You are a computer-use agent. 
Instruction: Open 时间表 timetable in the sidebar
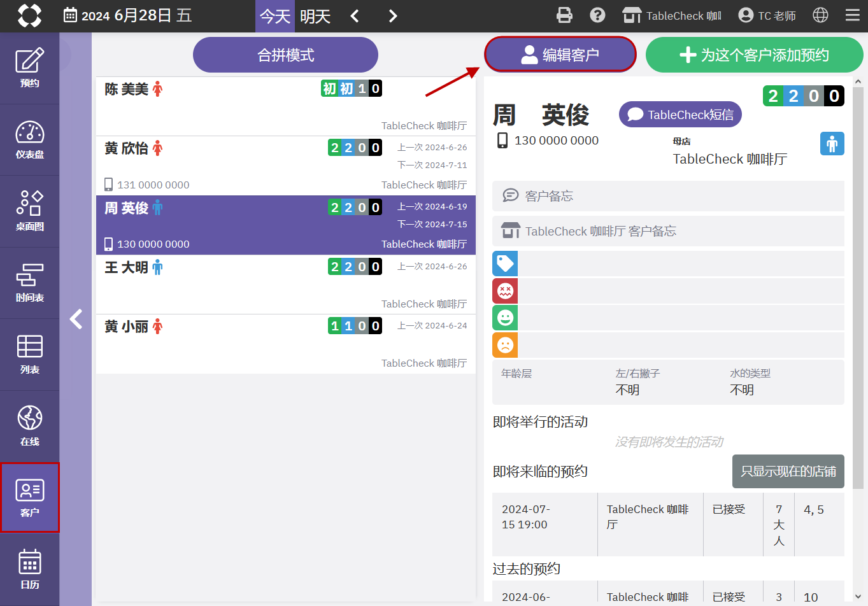tap(29, 283)
